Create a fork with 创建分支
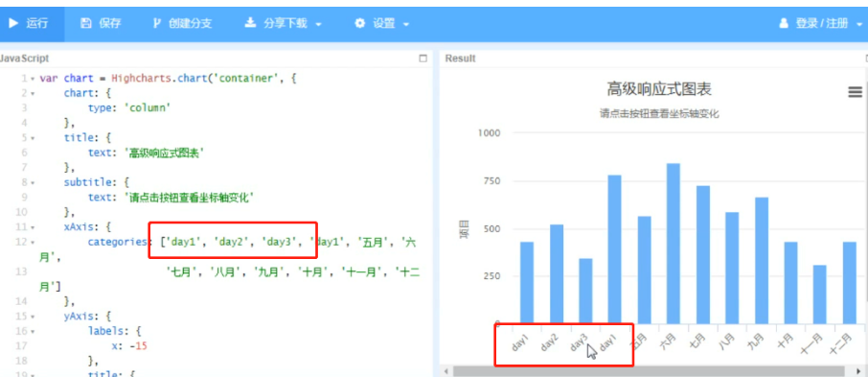 click(182, 23)
